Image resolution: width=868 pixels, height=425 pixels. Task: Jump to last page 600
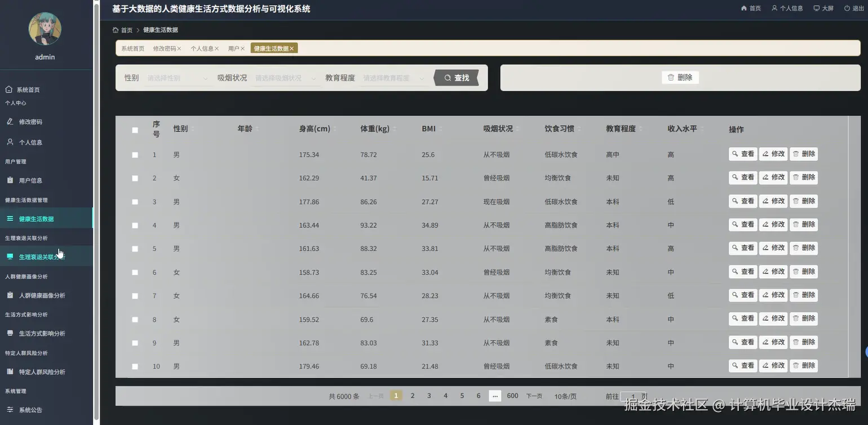point(512,396)
